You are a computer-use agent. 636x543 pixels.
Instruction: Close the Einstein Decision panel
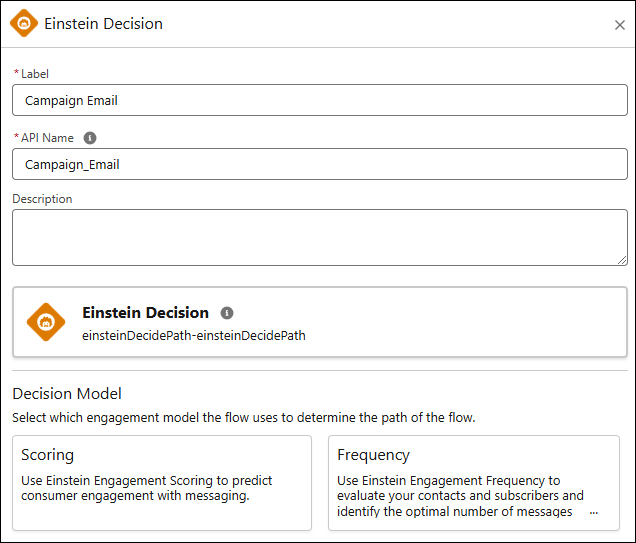point(619,25)
